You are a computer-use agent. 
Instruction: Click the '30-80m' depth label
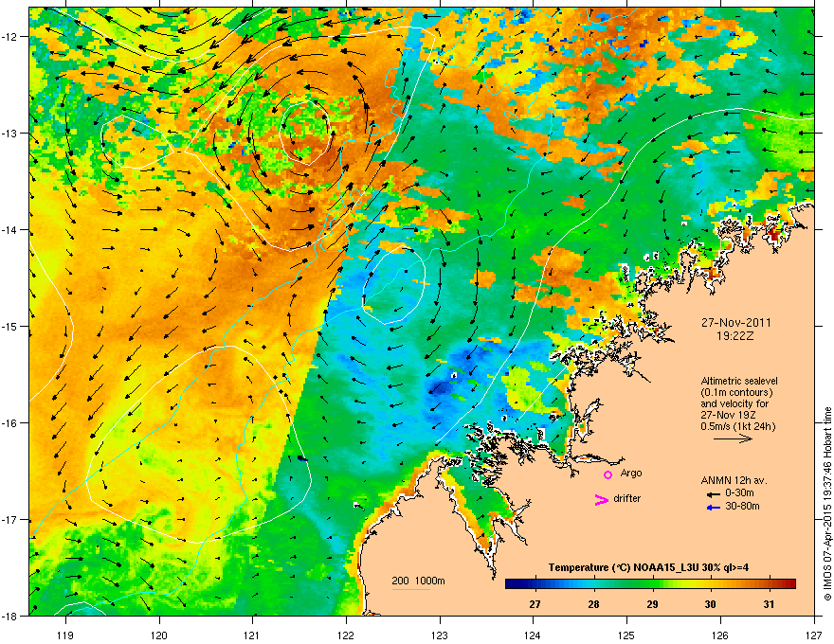(742, 506)
